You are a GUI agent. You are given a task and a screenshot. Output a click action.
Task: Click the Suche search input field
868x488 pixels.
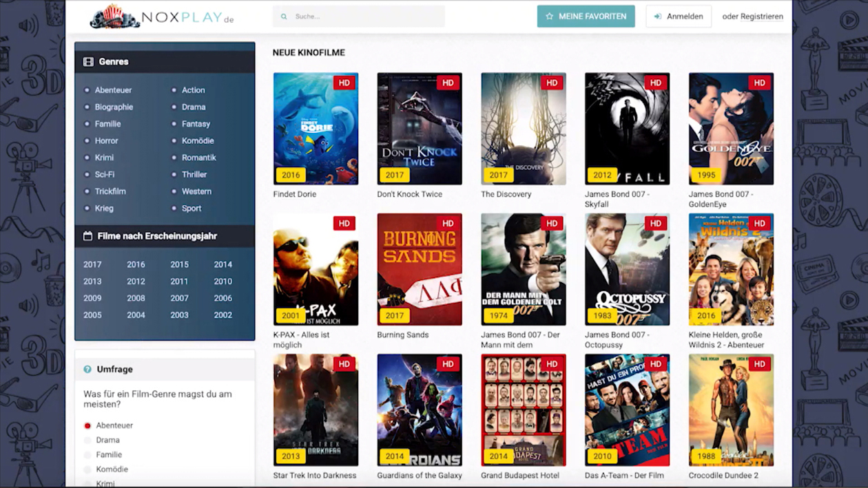tap(359, 17)
